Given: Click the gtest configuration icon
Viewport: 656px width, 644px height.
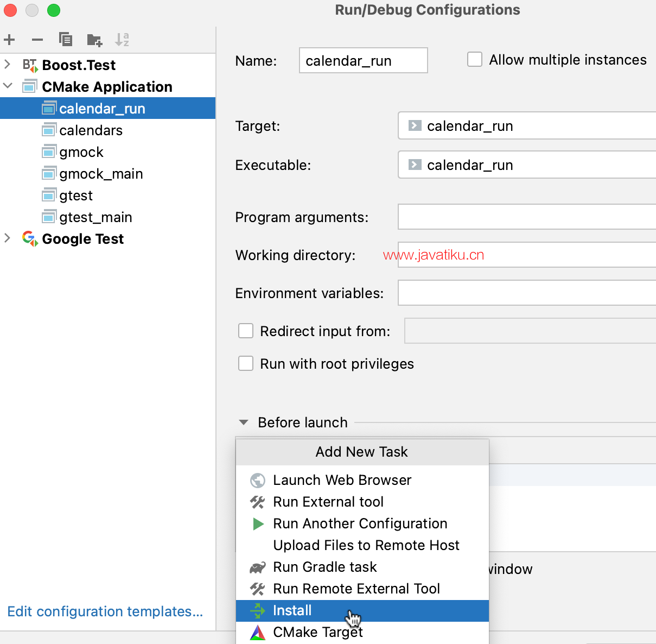Looking at the screenshot, I should 49,195.
